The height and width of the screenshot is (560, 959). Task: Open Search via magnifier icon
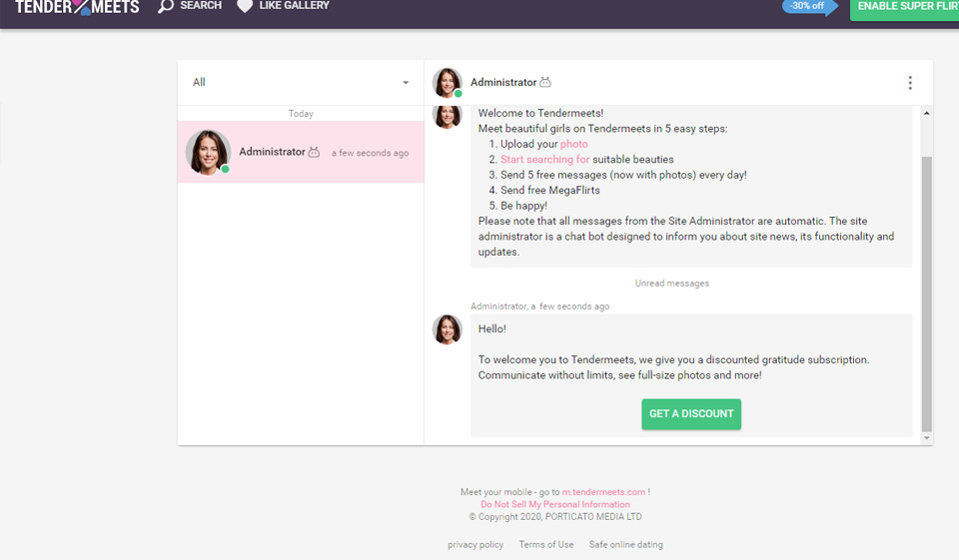point(166,6)
